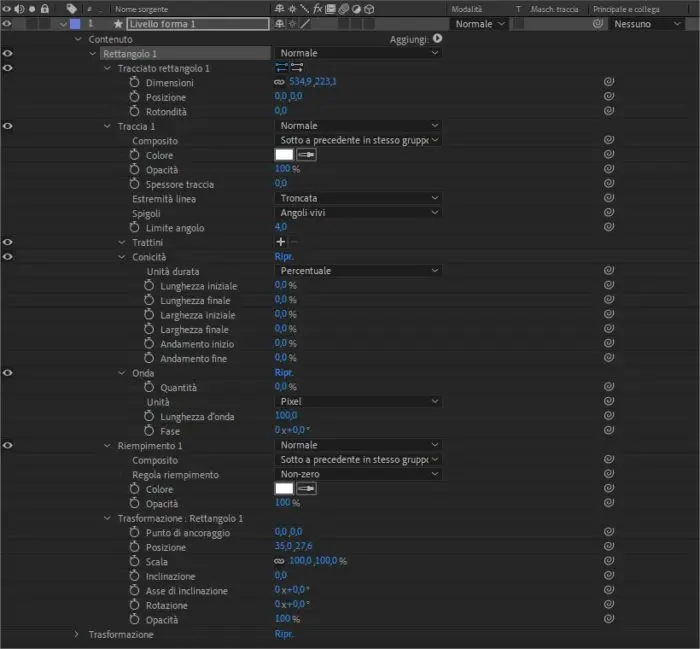Select the Rettangolo 1 group row
Viewport: 700px width, 649px height.
coord(185,54)
